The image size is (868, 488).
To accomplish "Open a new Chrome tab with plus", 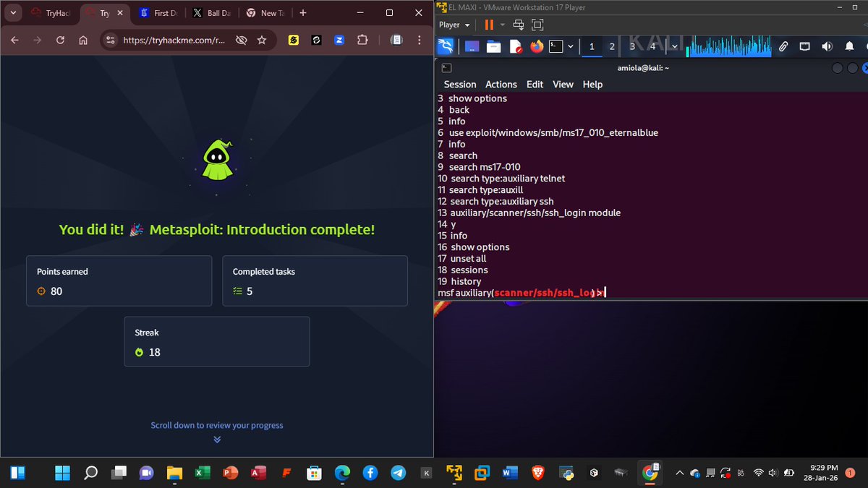I will (x=303, y=13).
